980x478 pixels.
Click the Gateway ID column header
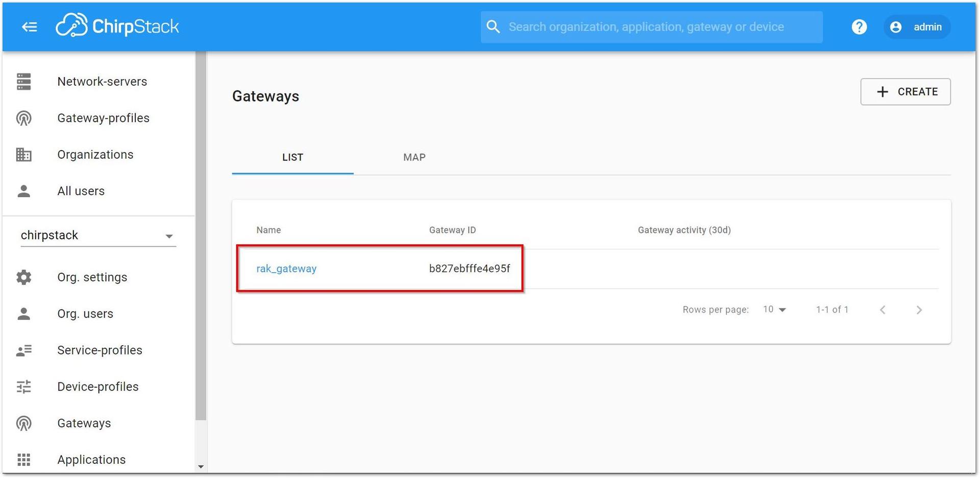click(x=452, y=230)
